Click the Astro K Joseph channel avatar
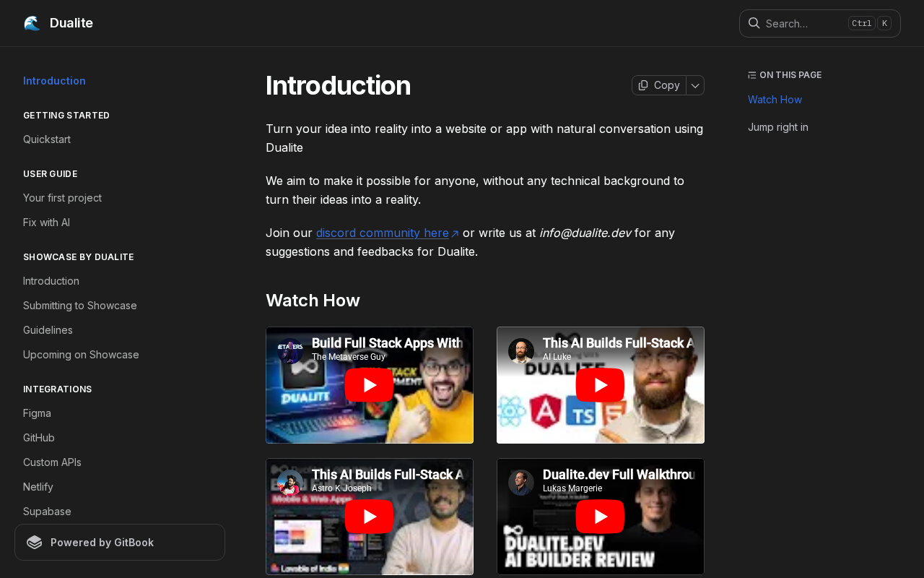924x578 pixels. [x=290, y=483]
